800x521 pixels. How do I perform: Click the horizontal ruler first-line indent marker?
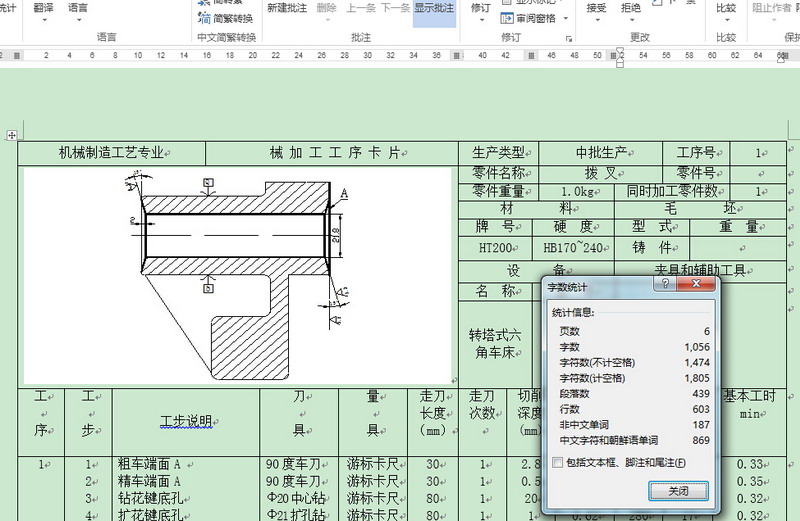click(620, 50)
